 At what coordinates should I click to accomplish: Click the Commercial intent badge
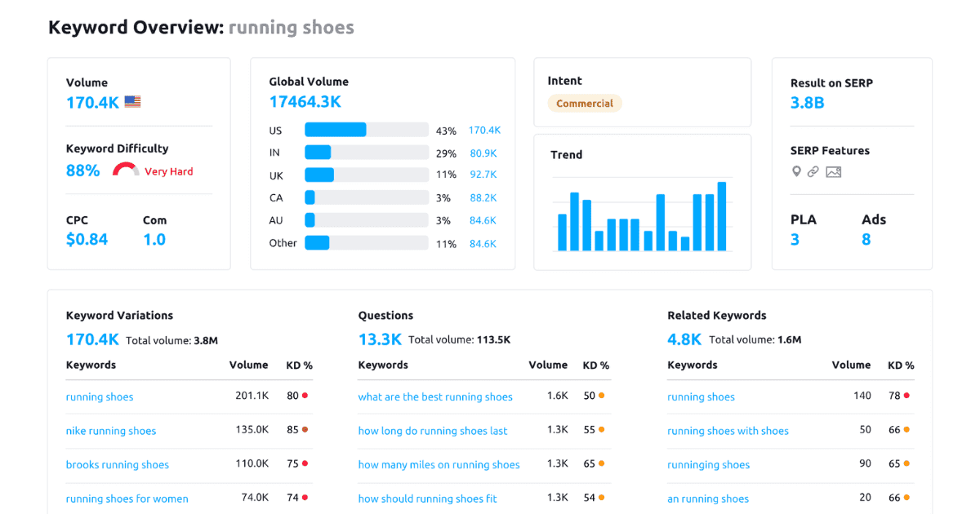(585, 104)
